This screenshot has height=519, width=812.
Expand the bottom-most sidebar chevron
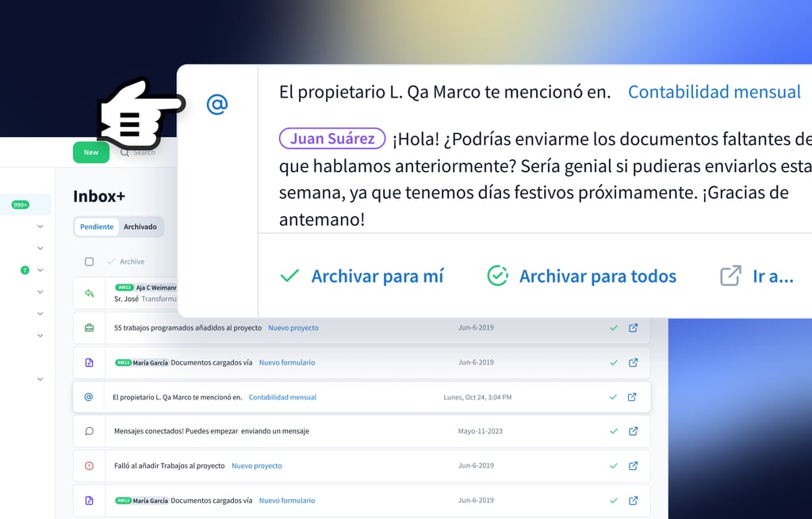(40, 380)
